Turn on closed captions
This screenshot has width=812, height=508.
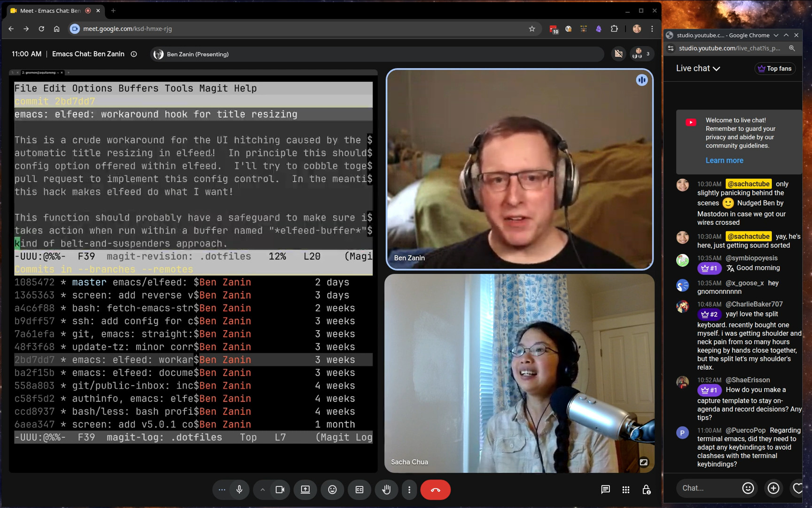[359, 490]
